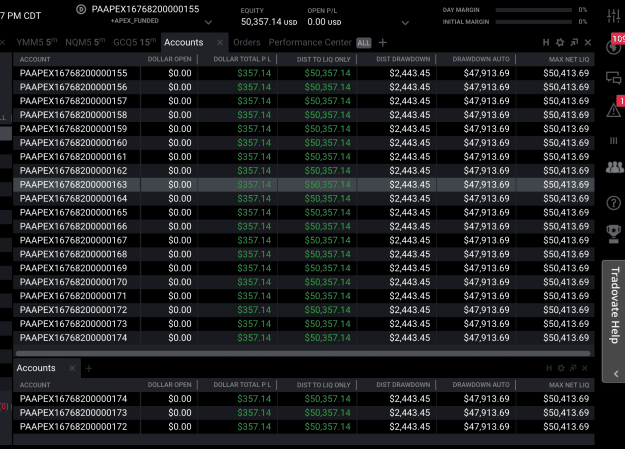Click the Initial Margin progress bar

tap(534, 22)
